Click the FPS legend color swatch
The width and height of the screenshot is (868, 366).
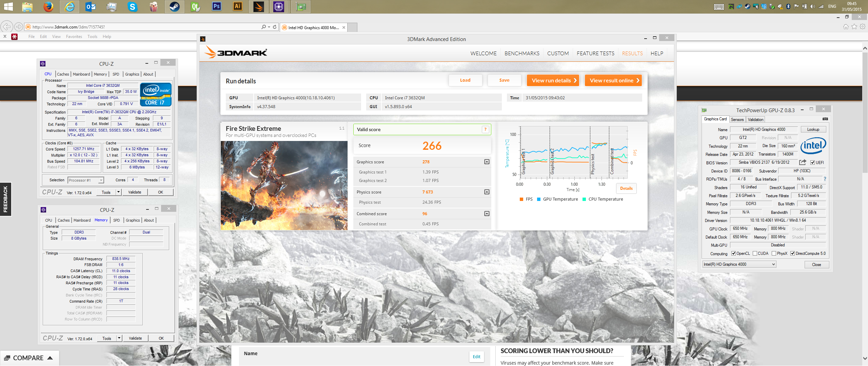521,199
